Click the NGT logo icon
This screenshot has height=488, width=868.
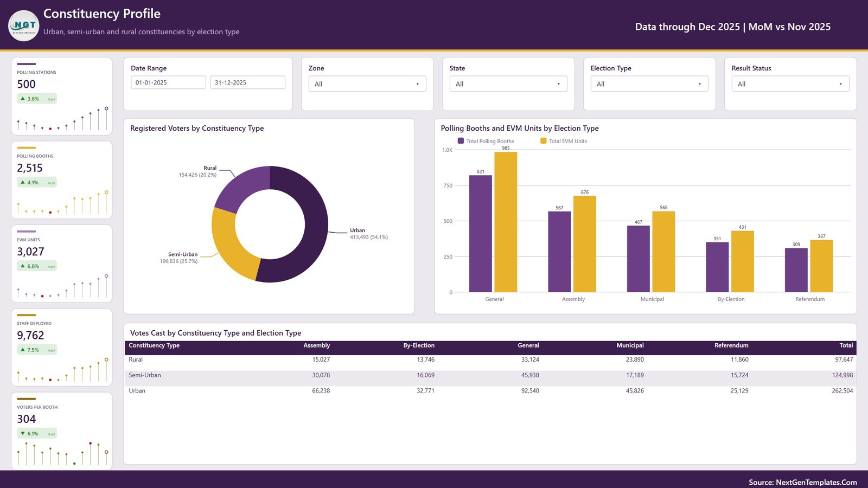point(24,25)
